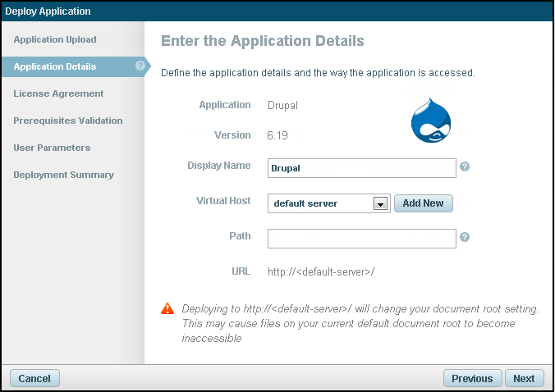Screen dimensions: 555x392
Task: Select User Parameters step
Action: point(52,148)
